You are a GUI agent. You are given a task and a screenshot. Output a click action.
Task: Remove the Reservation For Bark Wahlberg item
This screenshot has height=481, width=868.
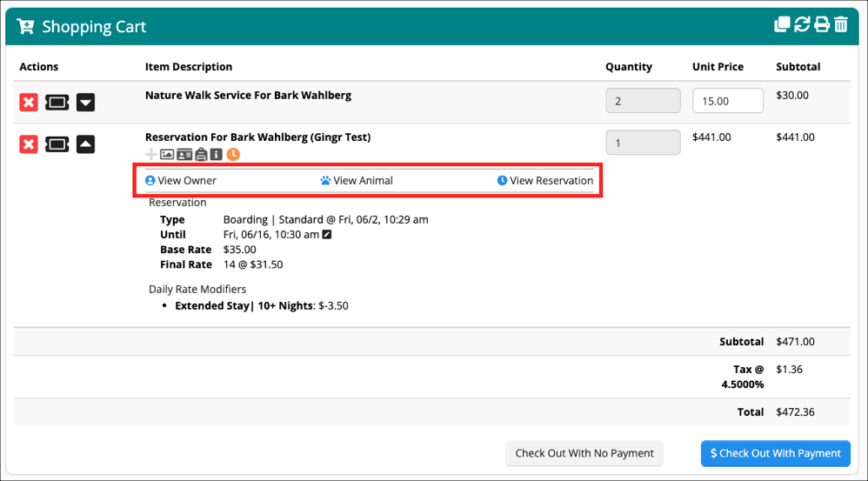point(29,144)
